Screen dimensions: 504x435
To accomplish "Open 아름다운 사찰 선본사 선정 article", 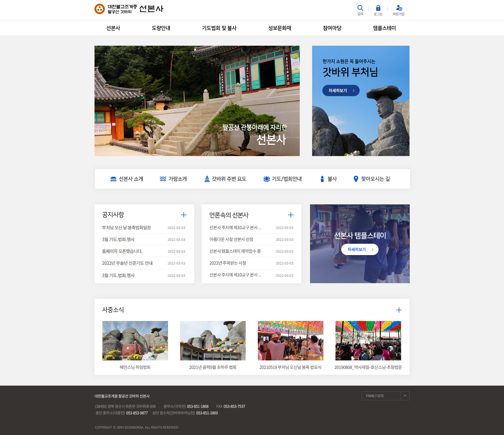I will click(231, 240).
